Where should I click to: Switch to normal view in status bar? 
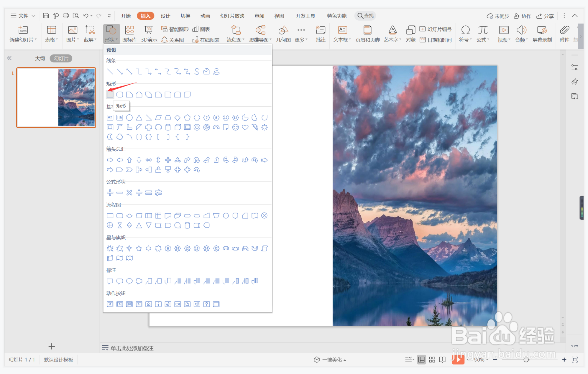click(x=422, y=360)
